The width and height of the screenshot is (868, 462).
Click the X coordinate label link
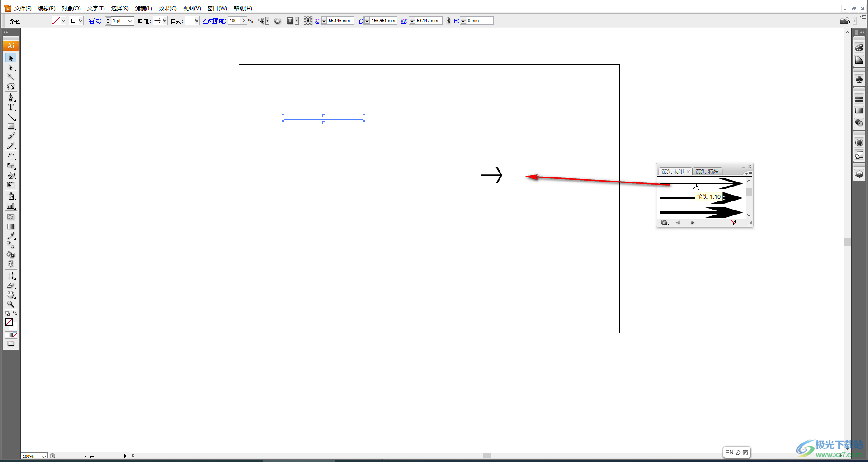[317, 21]
